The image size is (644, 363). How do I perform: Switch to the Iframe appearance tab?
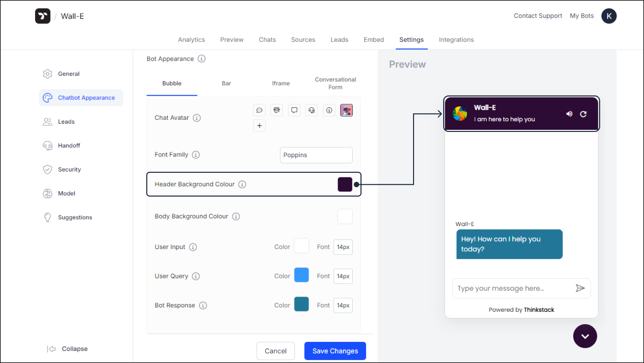(280, 83)
